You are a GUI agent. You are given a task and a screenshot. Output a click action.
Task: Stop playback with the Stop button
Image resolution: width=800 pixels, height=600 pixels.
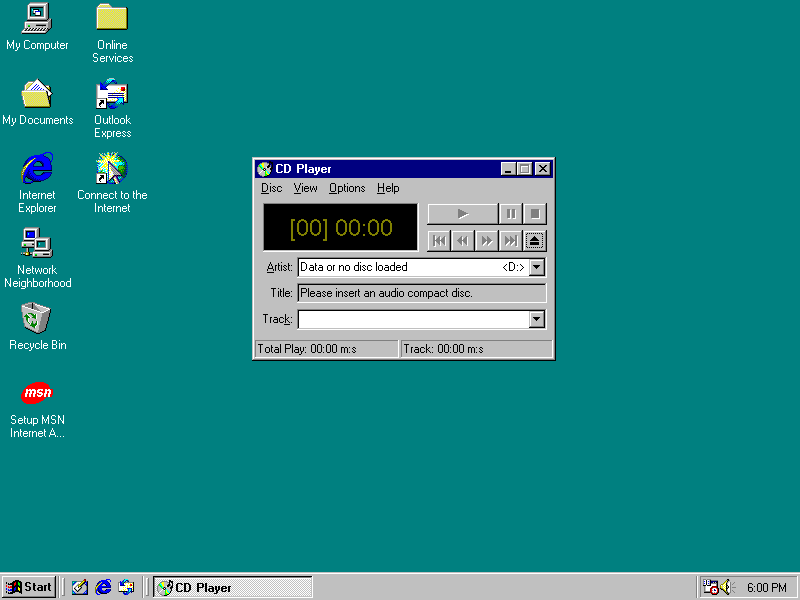(535, 214)
